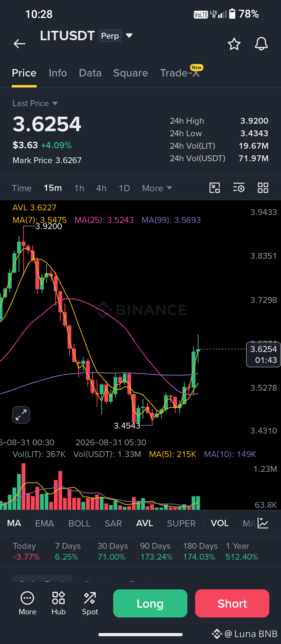Tap the volume MA(10) 149K label

tap(230, 454)
